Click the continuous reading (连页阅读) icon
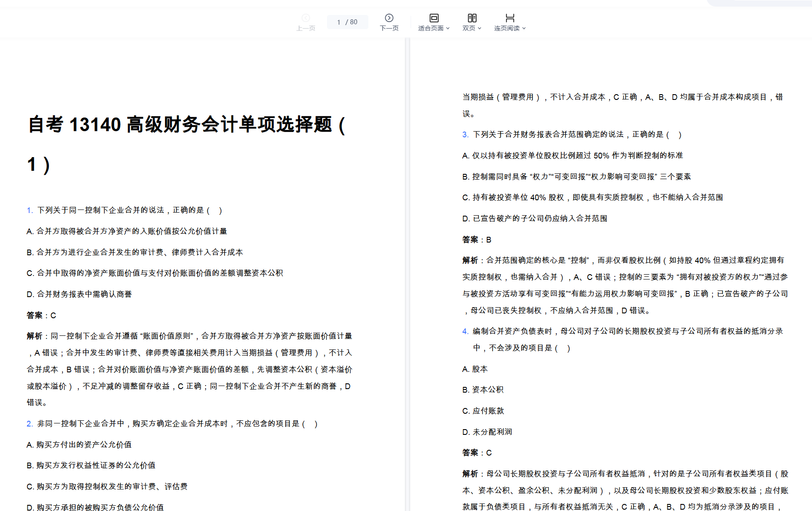The image size is (812, 511). tap(510, 18)
